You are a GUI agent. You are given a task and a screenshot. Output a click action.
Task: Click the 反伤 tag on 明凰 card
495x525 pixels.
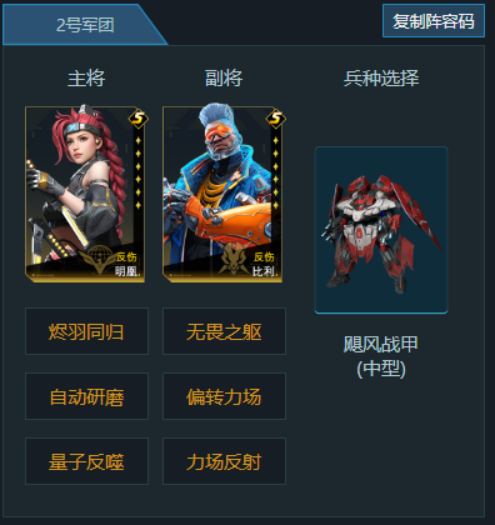(127, 257)
